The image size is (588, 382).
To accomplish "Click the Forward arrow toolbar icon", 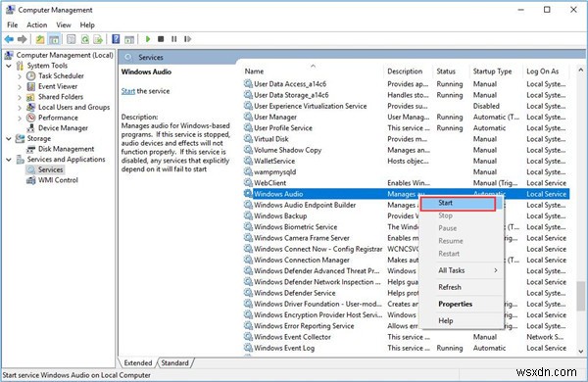I will coord(23,39).
